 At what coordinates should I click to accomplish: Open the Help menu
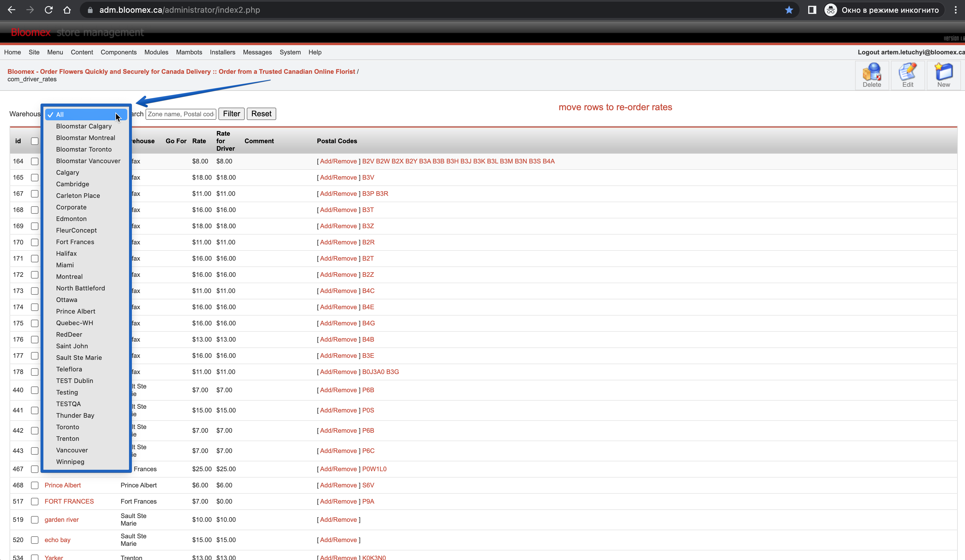[315, 52]
